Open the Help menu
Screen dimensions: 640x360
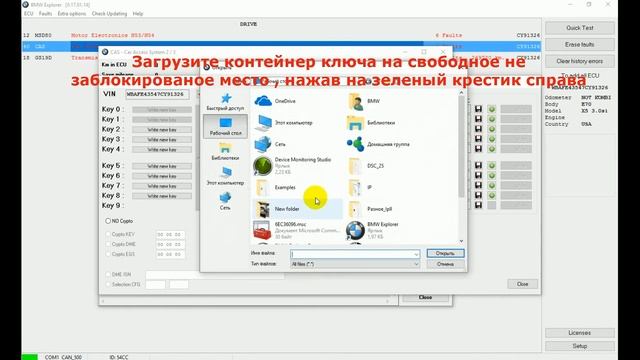(x=138, y=13)
